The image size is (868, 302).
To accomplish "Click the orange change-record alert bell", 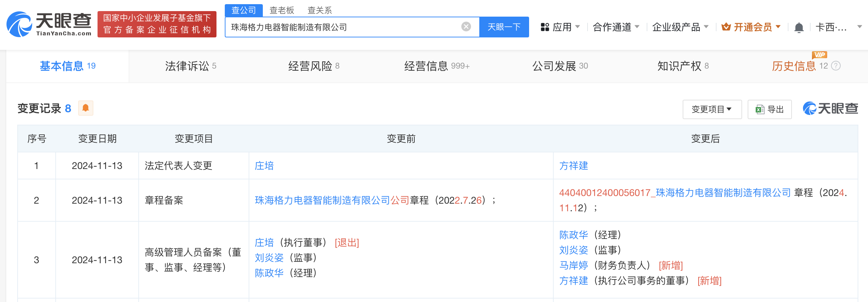I will 86,108.
